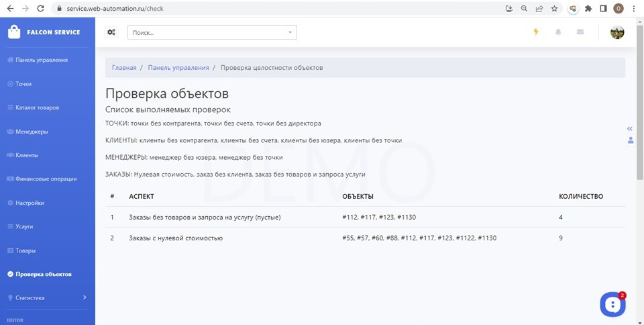Click the ТОЧКИ checks description line
This screenshot has width=644, height=325.
click(213, 124)
